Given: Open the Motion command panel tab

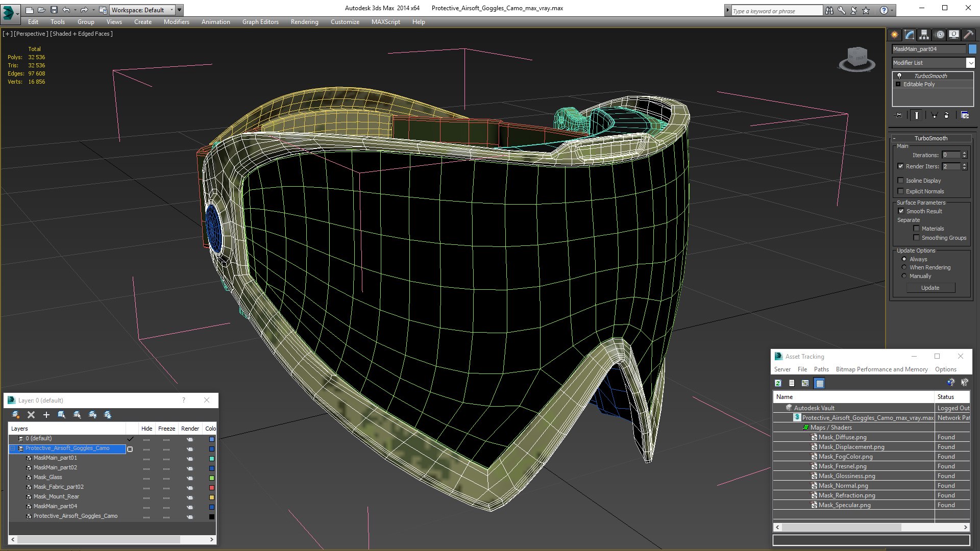Looking at the screenshot, I should click(940, 35).
